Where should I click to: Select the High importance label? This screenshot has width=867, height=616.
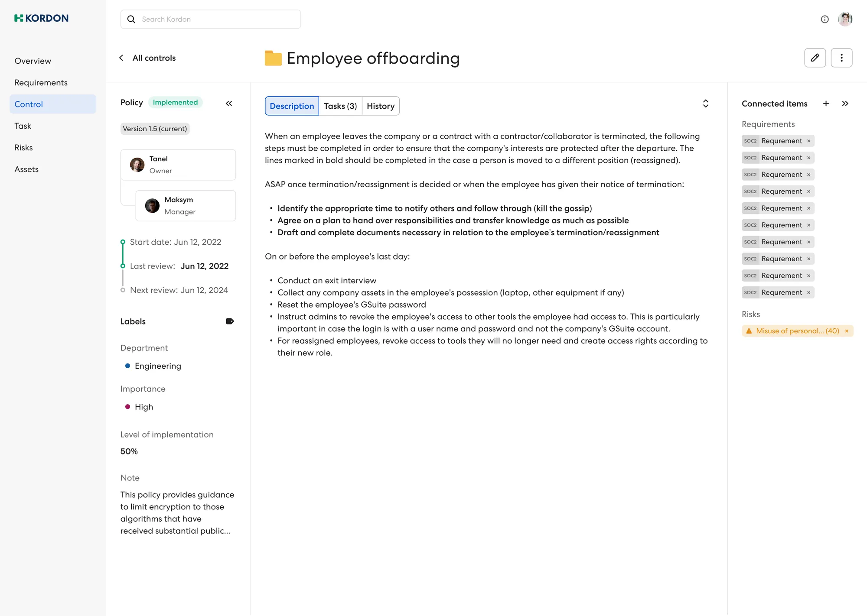click(x=139, y=407)
